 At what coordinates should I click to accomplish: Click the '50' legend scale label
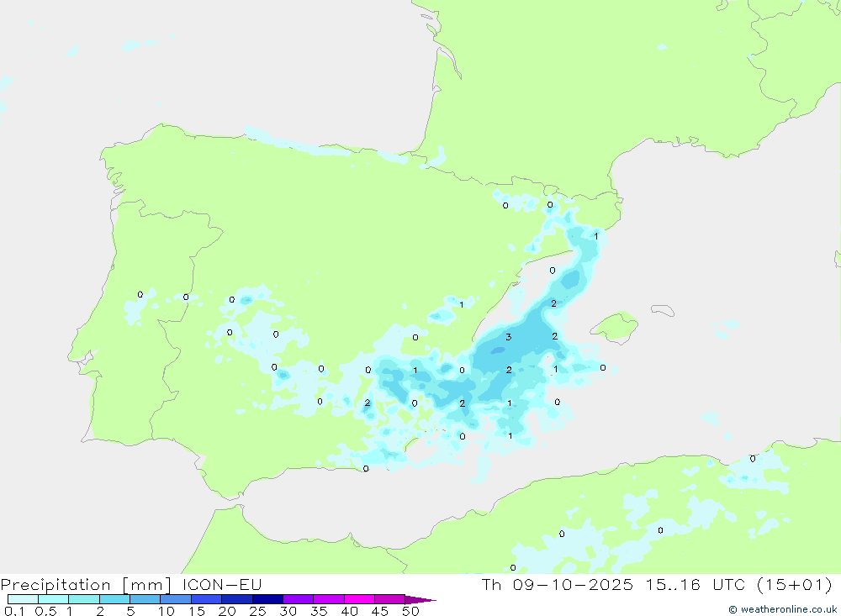point(410,611)
